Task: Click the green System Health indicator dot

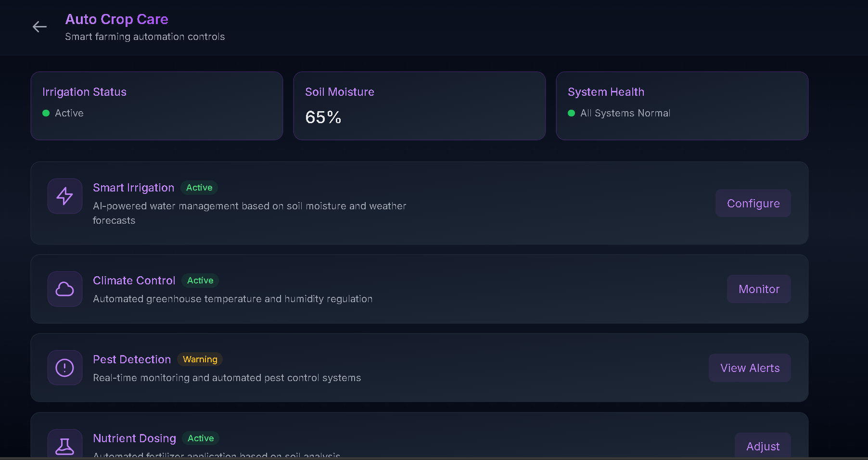Action: pyautogui.click(x=572, y=113)
